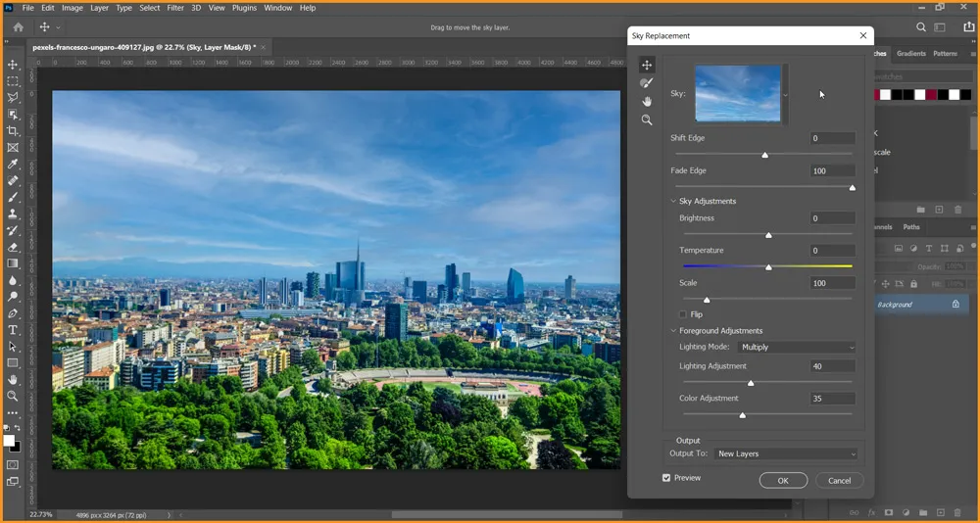This screenshot has width=980, height=523.
Task: Choose the Zoom tool in the Sky Replacement dialog
Action: click(647, 119)
